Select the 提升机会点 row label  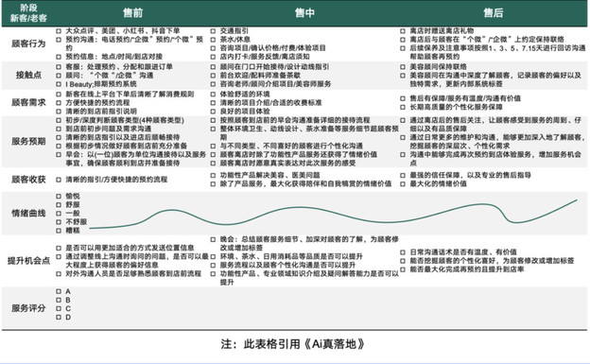(28, 261)
